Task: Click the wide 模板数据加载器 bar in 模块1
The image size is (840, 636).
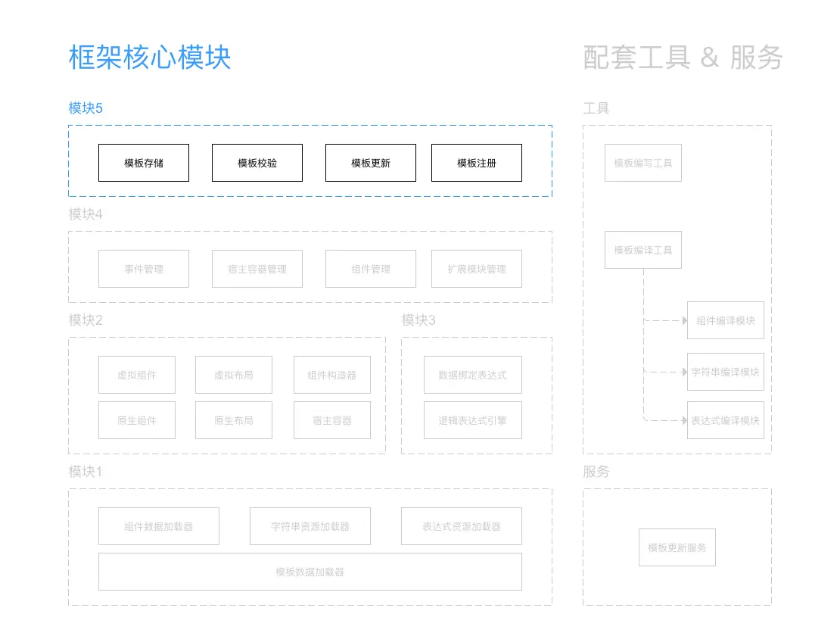Action: coord(310,572)
